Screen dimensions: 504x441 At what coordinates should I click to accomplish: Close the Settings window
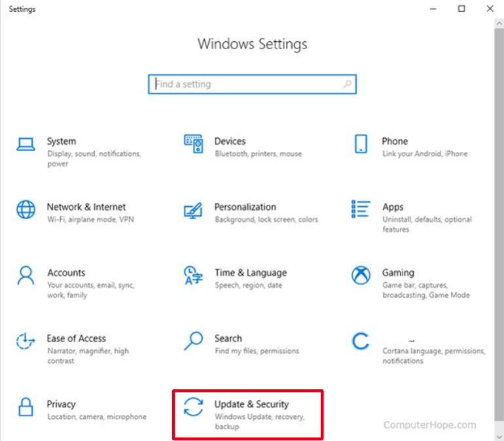[x=490, y=9]
